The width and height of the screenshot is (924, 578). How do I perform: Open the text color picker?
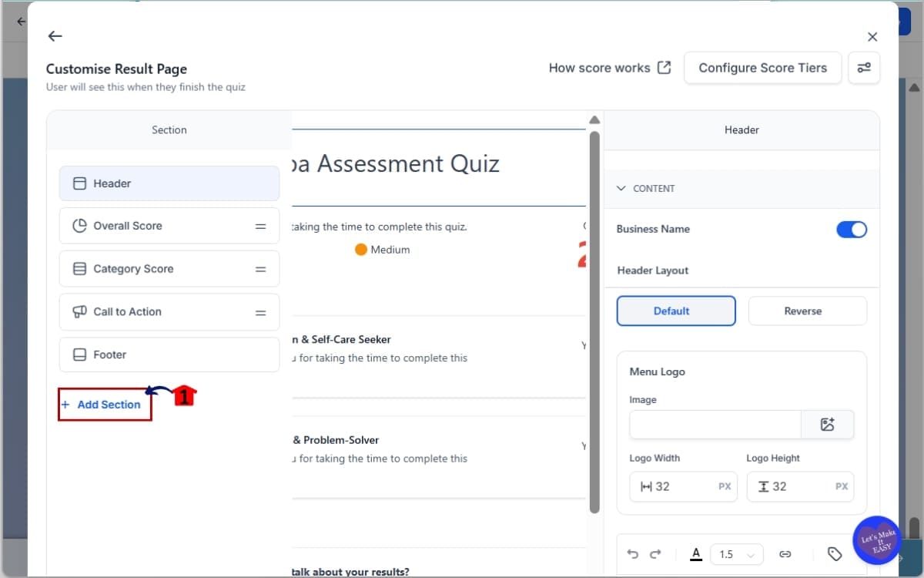coord(696,554)
